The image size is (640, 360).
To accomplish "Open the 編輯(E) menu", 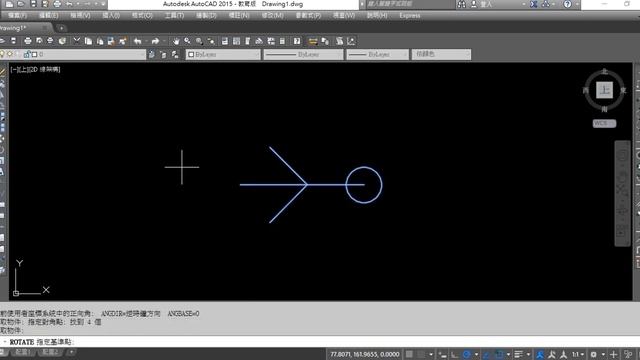I will pyautogui.click(x=49, y=16).
